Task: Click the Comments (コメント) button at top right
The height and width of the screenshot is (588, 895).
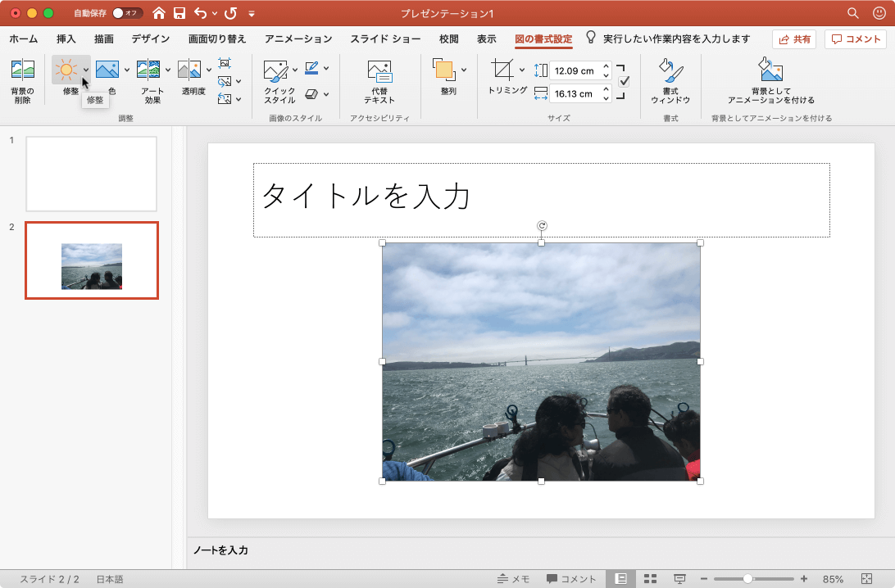Action: tap(856, 39)
